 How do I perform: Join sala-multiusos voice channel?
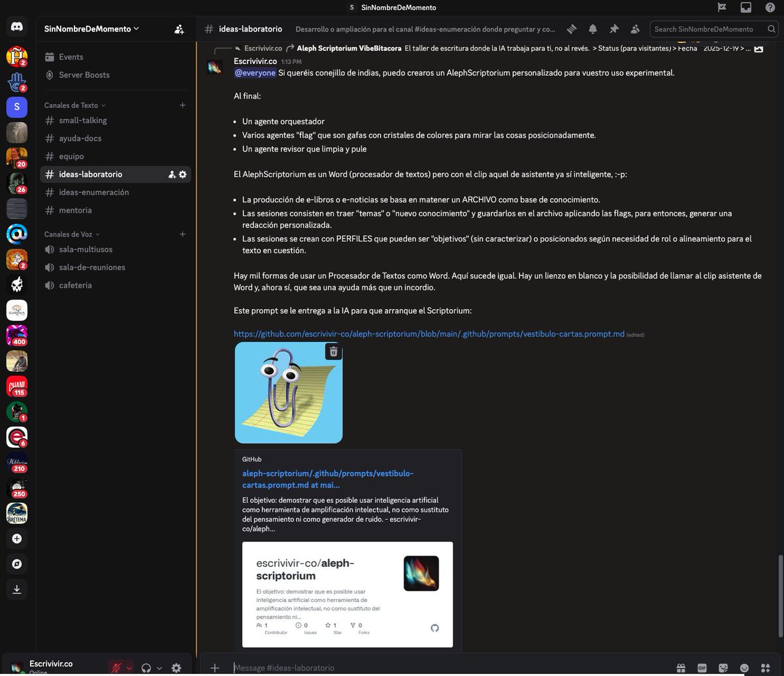pyautogui.click(x=116, y=249)
